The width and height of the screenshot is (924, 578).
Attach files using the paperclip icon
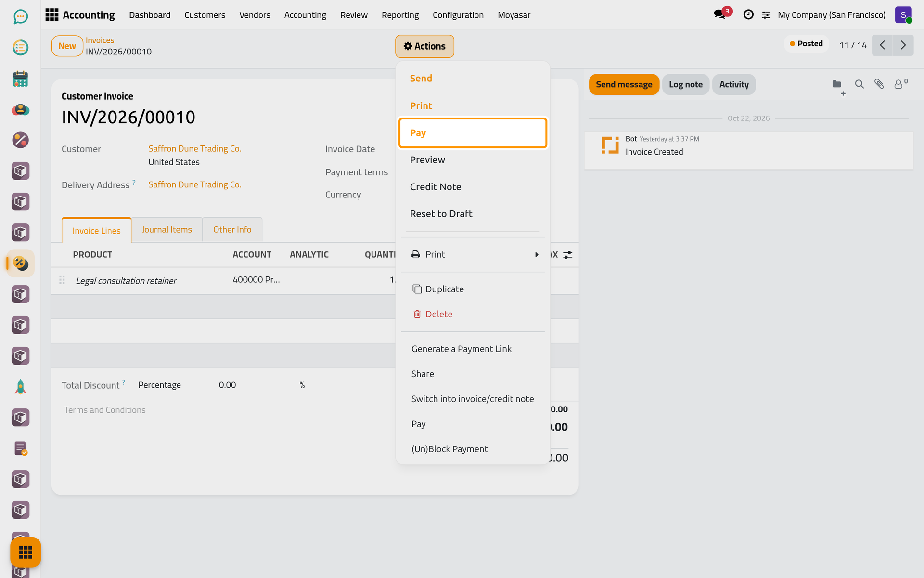click(879, 84)
